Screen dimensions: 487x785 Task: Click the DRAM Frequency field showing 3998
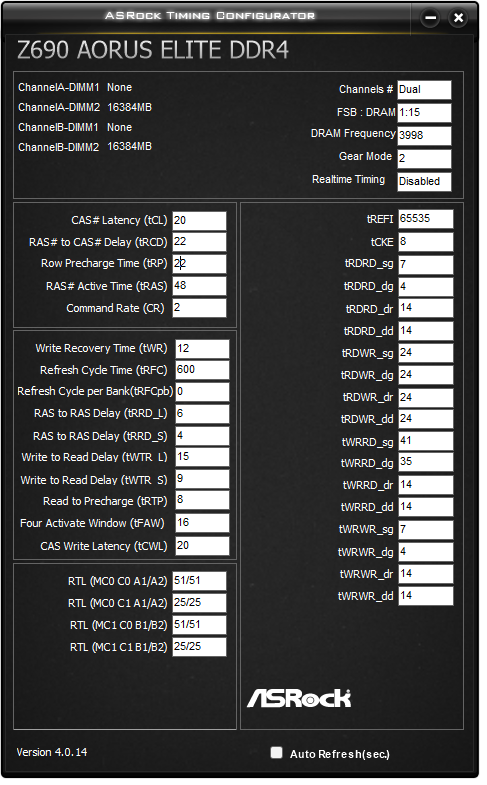pos(424,136)
